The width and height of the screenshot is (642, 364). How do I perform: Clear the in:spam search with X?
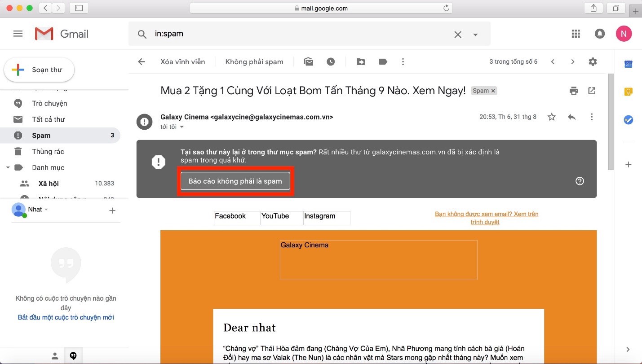(x=458, y=34)
